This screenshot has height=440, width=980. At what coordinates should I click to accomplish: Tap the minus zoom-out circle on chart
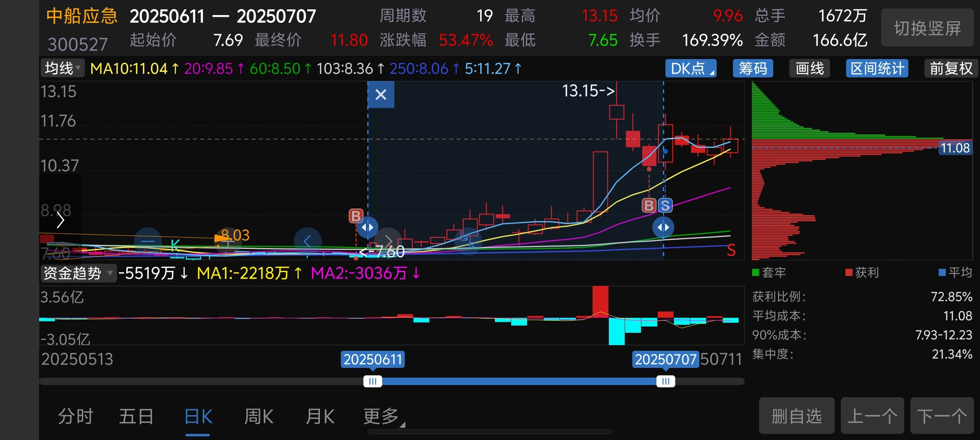tap(148, 241)
